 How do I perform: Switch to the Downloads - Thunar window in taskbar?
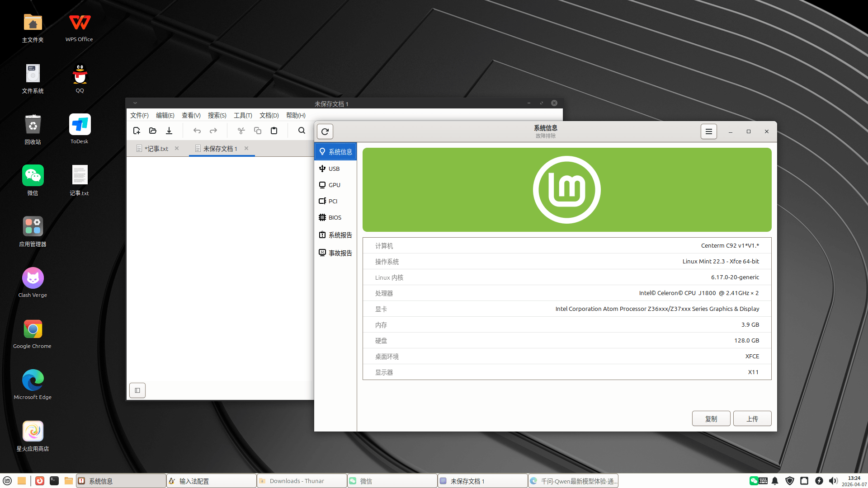tap(301, 481)
